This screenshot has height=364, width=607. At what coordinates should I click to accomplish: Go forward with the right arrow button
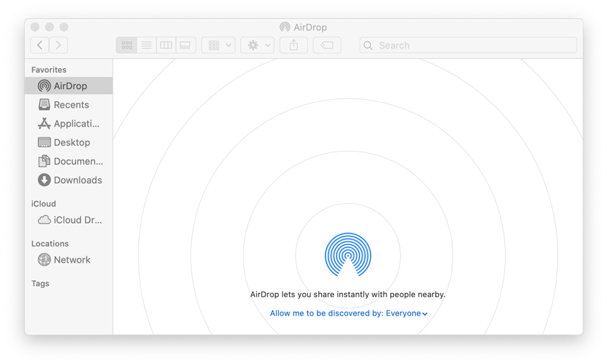coord(58,45)
